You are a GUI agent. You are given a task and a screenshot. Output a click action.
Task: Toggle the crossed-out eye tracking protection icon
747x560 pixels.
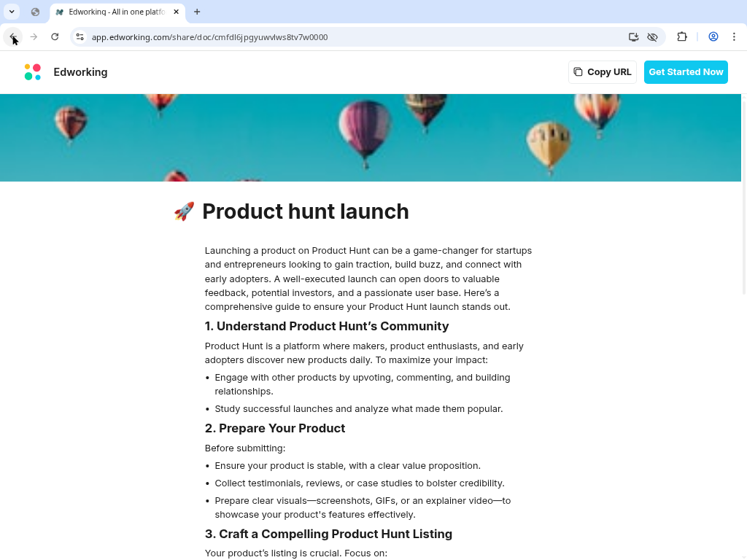click(652, 37)
